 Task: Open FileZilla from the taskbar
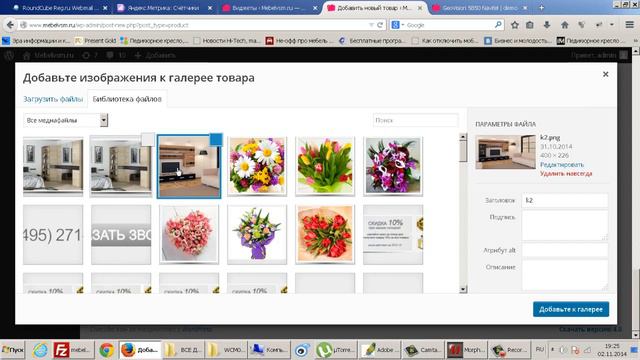click(x=73, y=350)
